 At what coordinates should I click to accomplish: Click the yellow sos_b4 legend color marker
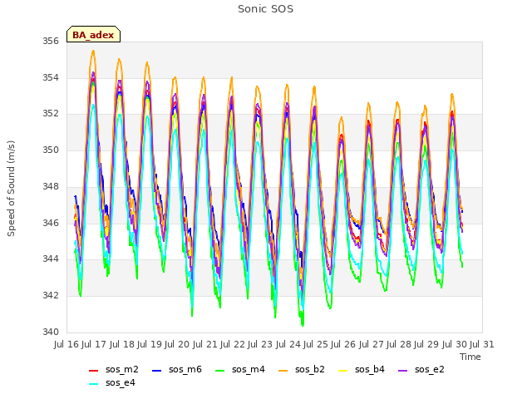click(343, 371)
